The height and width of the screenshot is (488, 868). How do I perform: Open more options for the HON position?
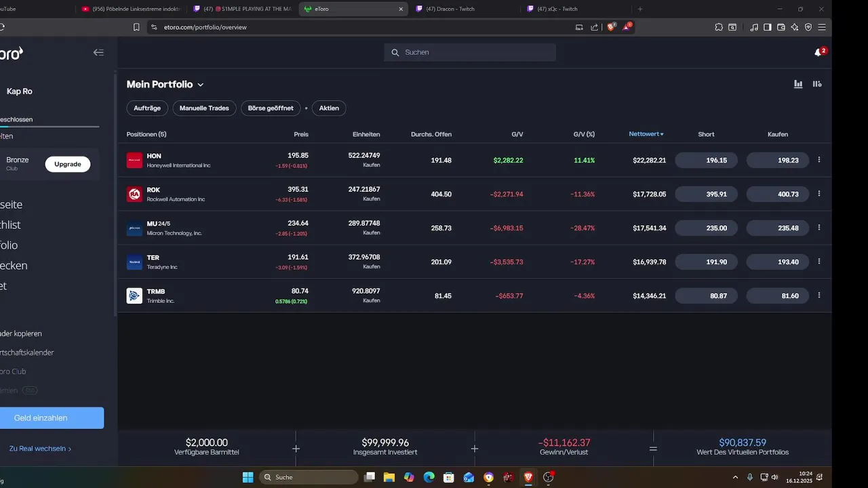click(819, 160)
